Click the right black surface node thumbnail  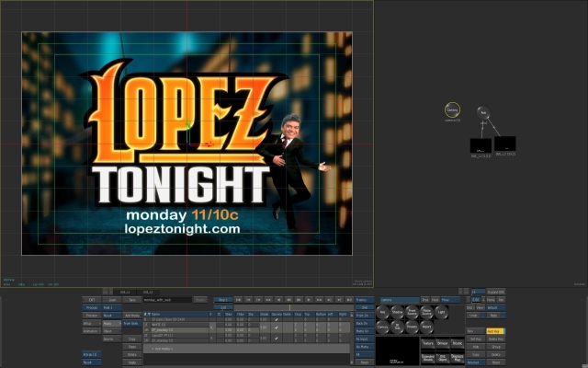click(505, 144)
